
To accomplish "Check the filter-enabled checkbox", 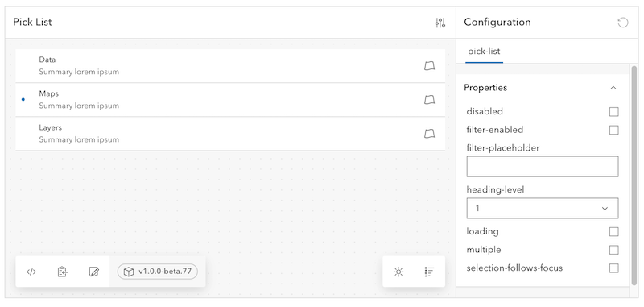I will coord(613,130).
